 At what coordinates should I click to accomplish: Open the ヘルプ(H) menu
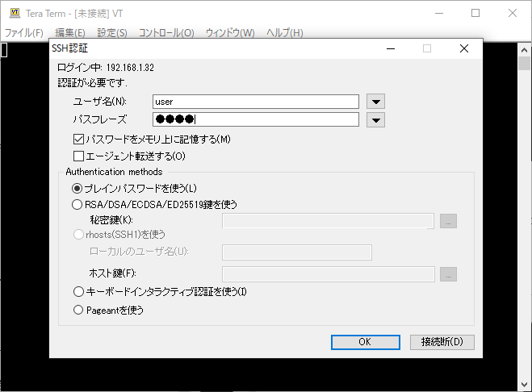pos(285,33)
